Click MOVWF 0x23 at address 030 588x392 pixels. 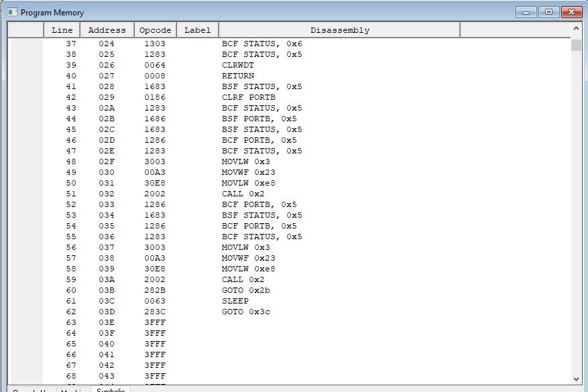(248, 172)
